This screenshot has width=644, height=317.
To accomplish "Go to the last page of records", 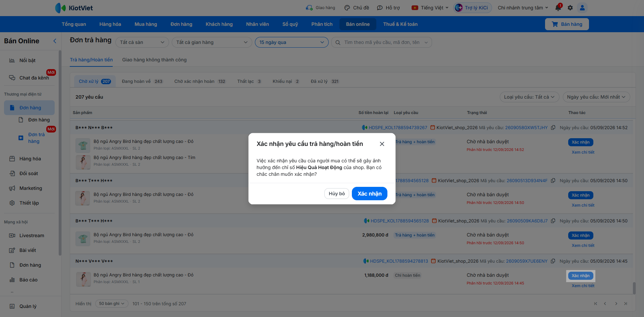I will tap(626, 304).
